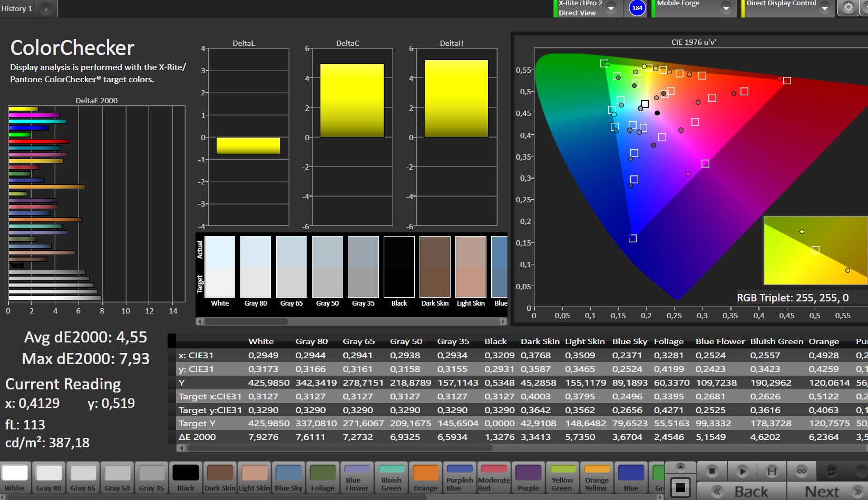868x500 pixels.
Task: Open the X-Rite i1Pro 2 meter dropdown
Action: point(611,8)
